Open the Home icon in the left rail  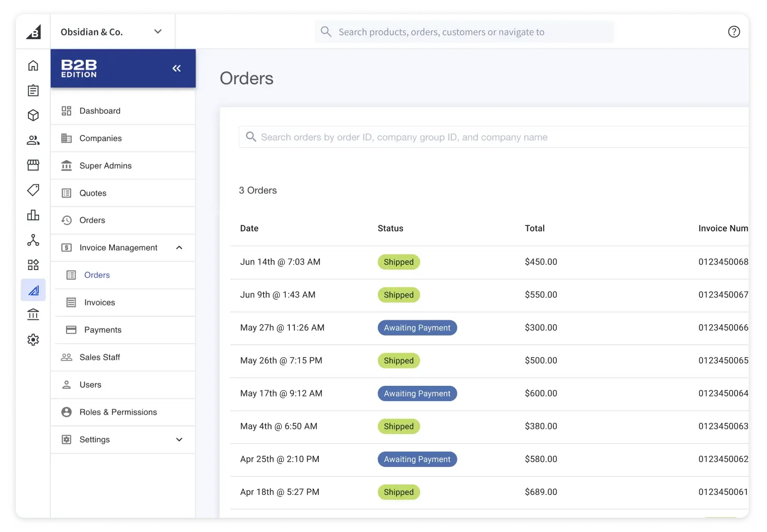tap(33, 65)
